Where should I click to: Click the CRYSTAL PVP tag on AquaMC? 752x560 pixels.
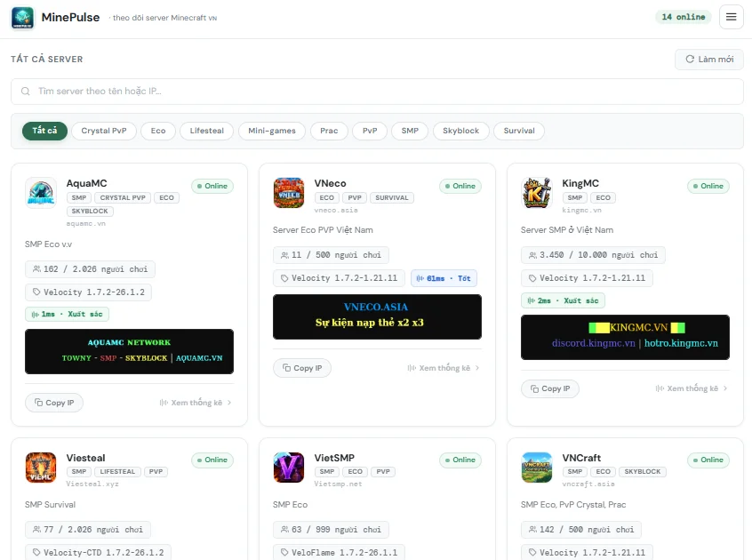click(123, 198)
